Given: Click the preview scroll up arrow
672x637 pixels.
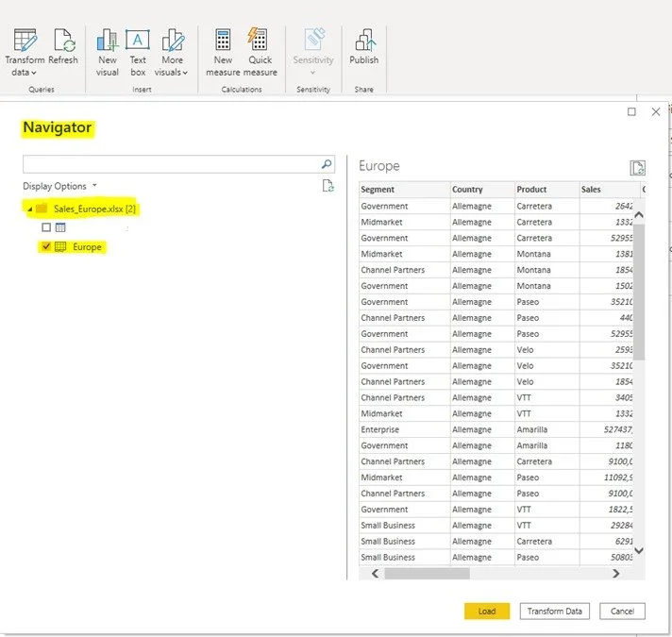Looking at the screenshot, I should coord(639,215).
